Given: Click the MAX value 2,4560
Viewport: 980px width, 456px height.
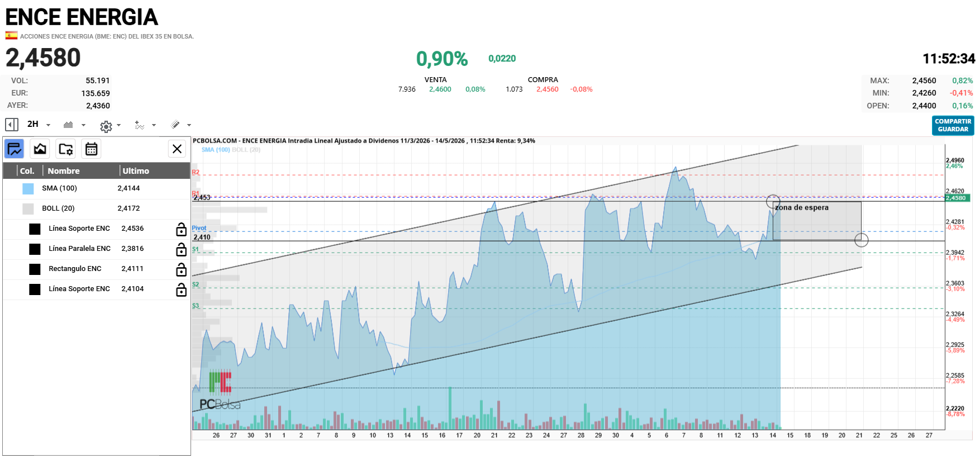Looking at the screenshot, I should click(924, 81).
